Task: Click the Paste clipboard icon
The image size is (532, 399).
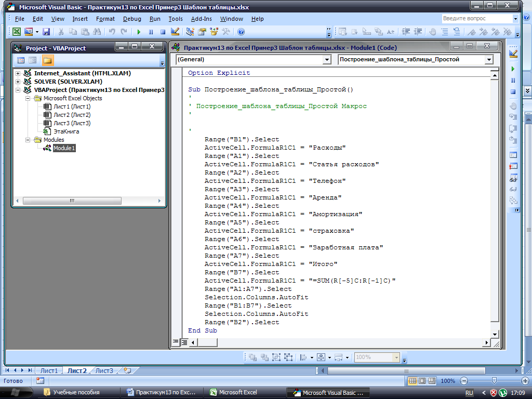Action: (85, 32)
